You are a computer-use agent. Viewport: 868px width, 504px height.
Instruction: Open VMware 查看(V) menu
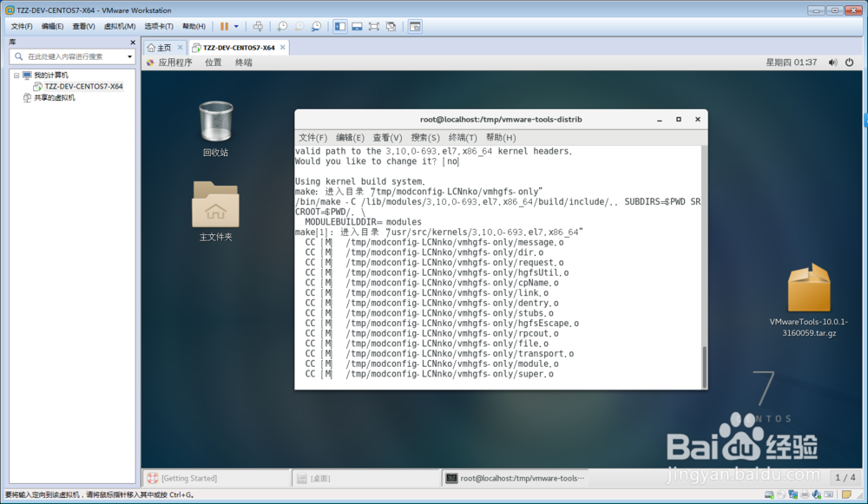tap(83, 26)
